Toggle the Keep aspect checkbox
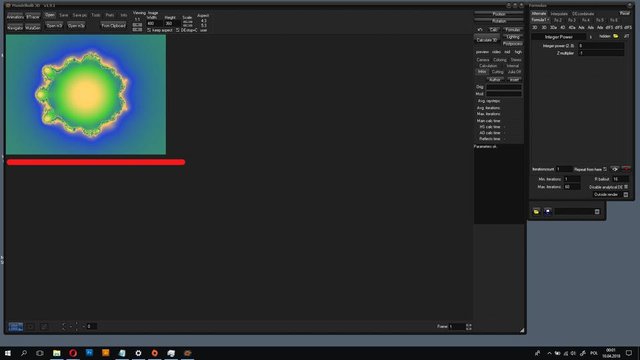This screenshot has height=360, width=640. click(x=149, y=30)
